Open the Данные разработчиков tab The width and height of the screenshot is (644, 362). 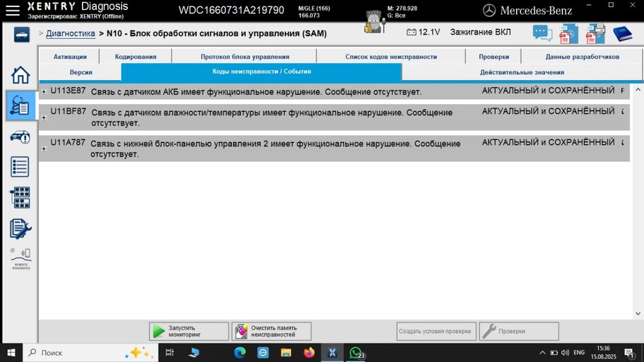click(582, 57)
